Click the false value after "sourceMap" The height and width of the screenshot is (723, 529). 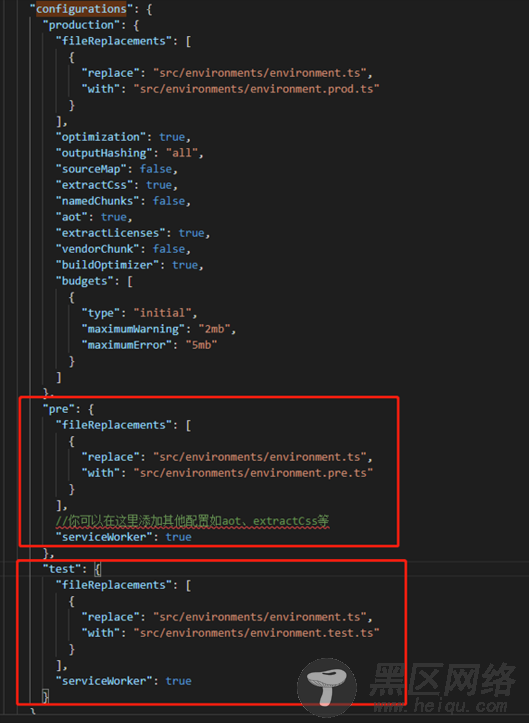(x=156, y=169)
